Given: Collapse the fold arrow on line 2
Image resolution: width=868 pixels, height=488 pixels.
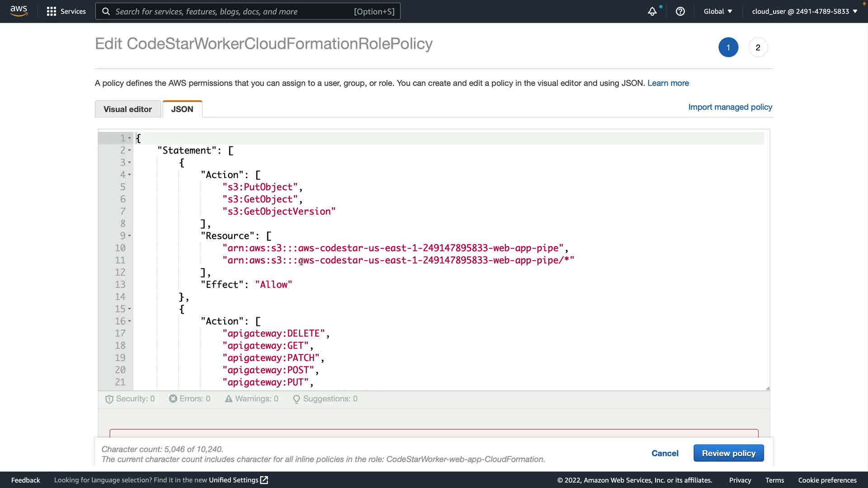Looking at the screenshot, I should 129,150.
